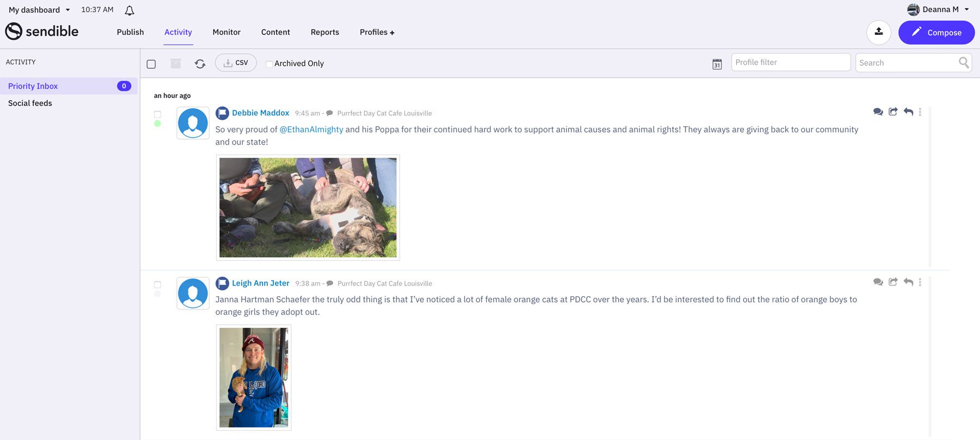Open more options for Debbie Maddox's post

click(x=920, y=112)
